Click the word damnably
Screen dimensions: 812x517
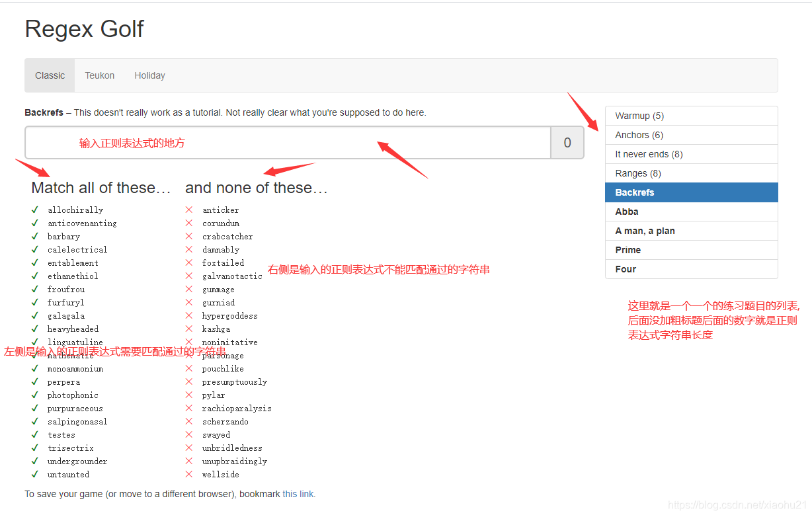[221, 250]
